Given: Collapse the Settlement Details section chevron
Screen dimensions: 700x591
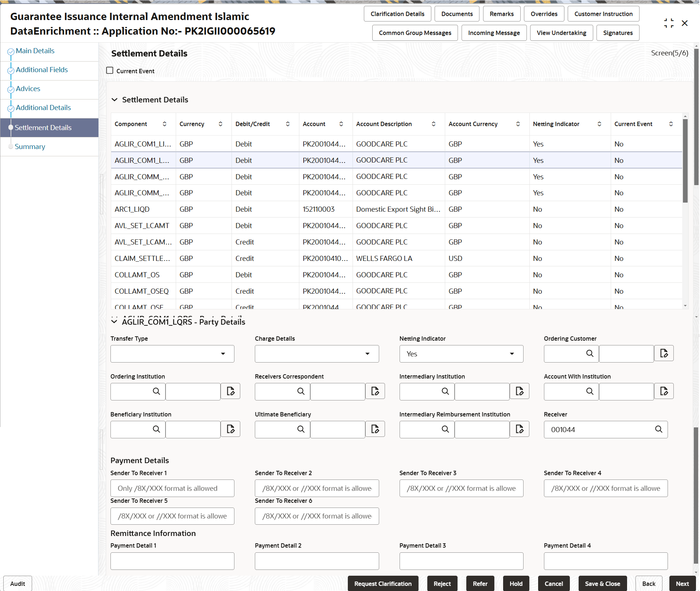Looking at the screenshot, I should coord(114,100).
